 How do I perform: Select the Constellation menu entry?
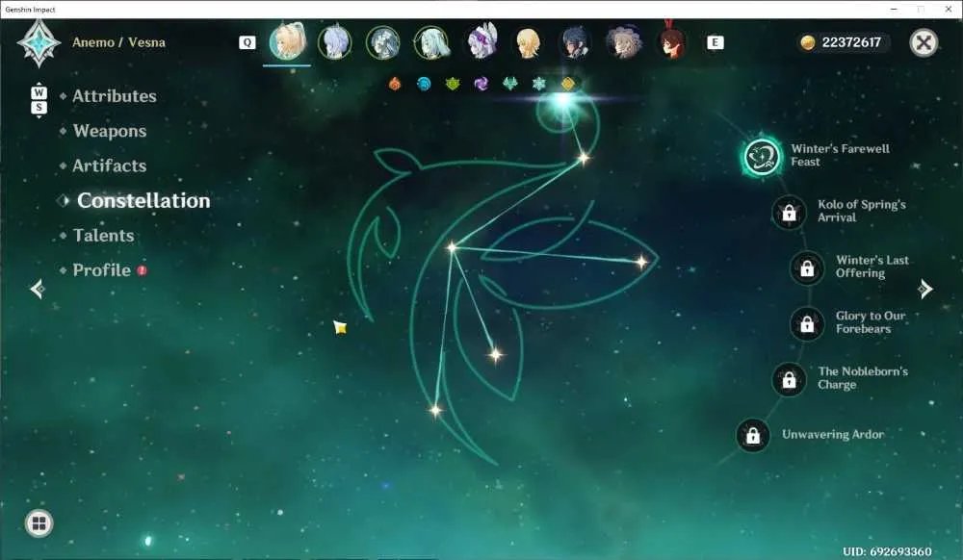[x=143, y=200]
